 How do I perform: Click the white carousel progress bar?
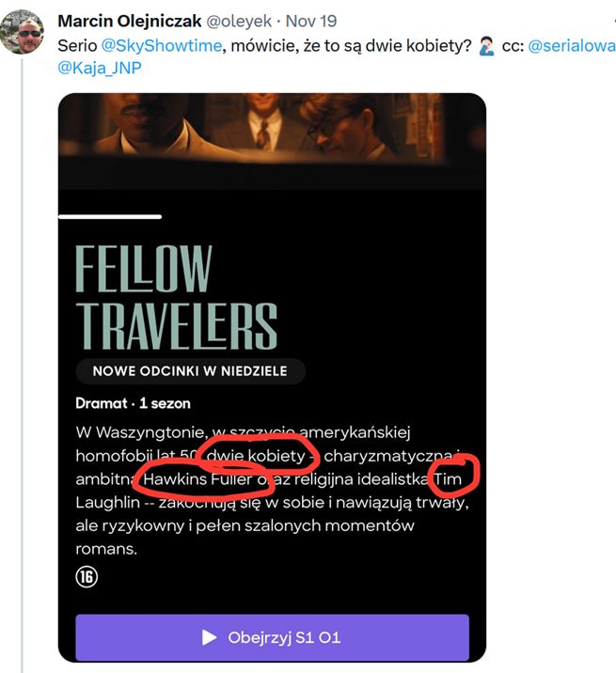(110, 216)
